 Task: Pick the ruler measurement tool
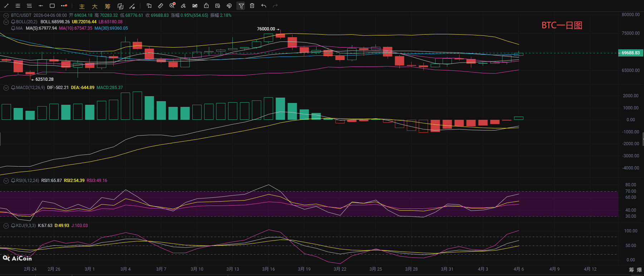(161, 6)
